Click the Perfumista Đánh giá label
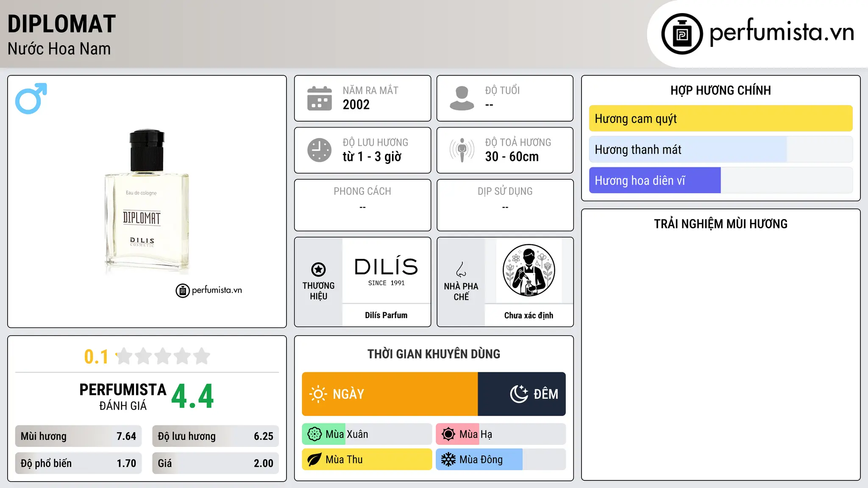The width and height of the screenshot is (868, 488). (123, 396)
